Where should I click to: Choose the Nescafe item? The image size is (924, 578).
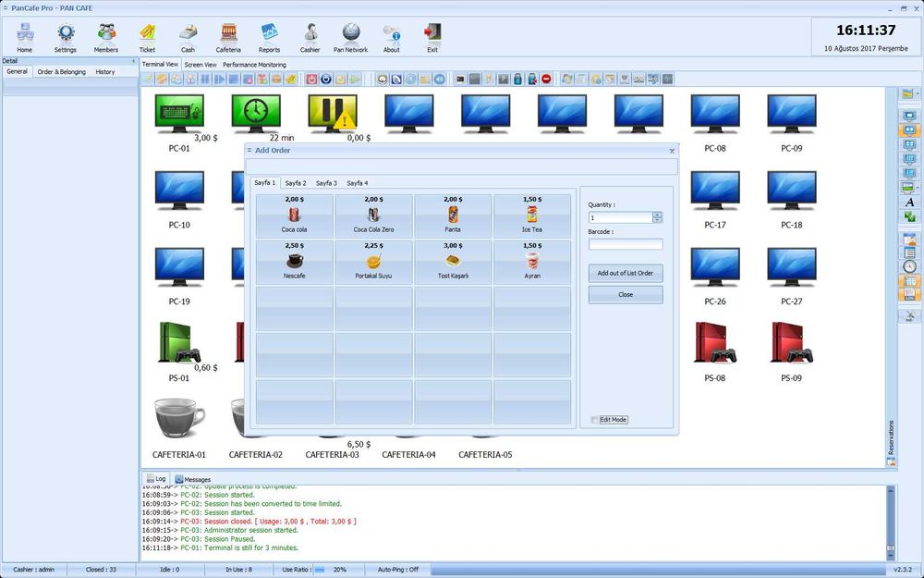tap(295, 262)
